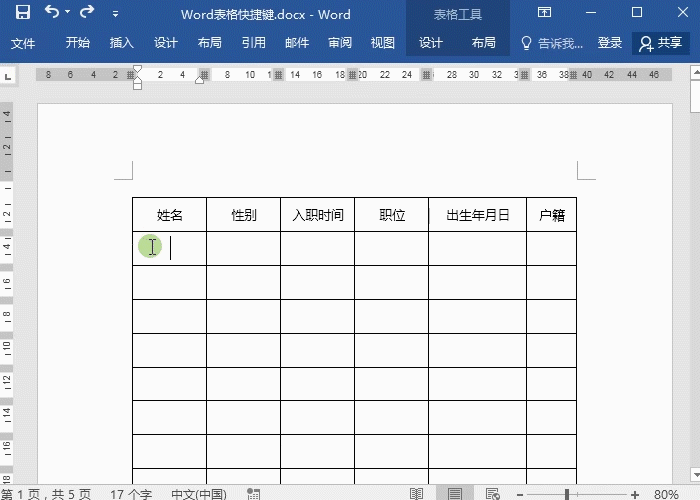
Task: Click table column marker near ruler 12
Action: tap(278, 75)
